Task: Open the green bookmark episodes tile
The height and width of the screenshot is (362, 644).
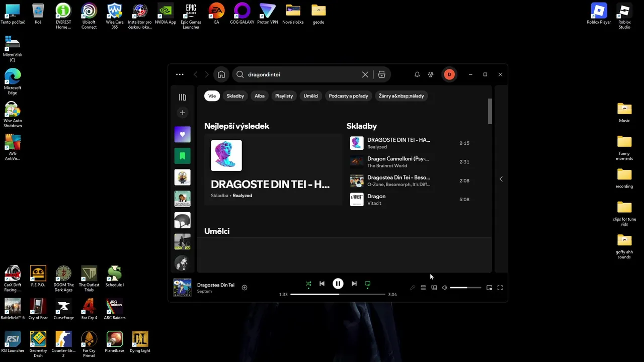Action: (182, 156)
